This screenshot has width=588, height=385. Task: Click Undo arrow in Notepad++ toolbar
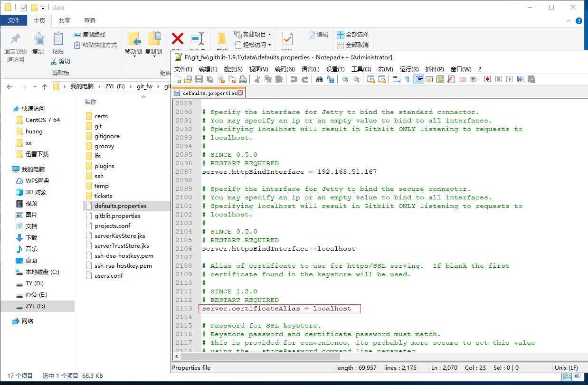294,79
